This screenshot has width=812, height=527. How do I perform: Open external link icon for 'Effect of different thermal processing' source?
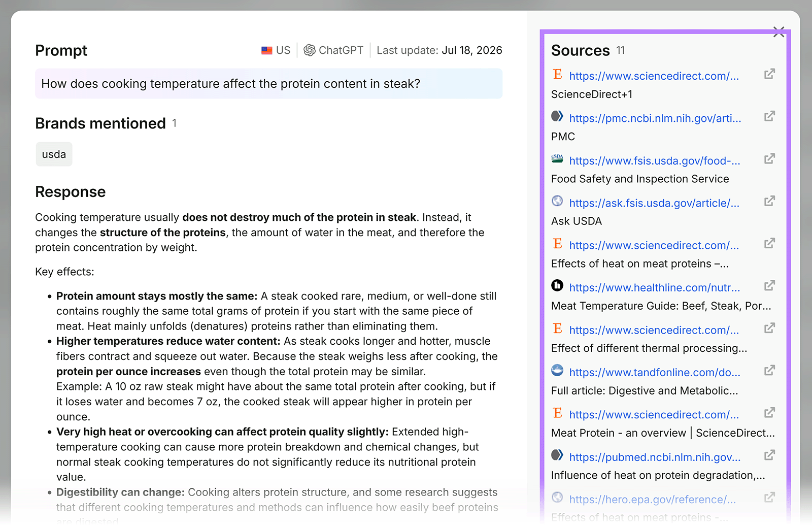click(769, 328)
